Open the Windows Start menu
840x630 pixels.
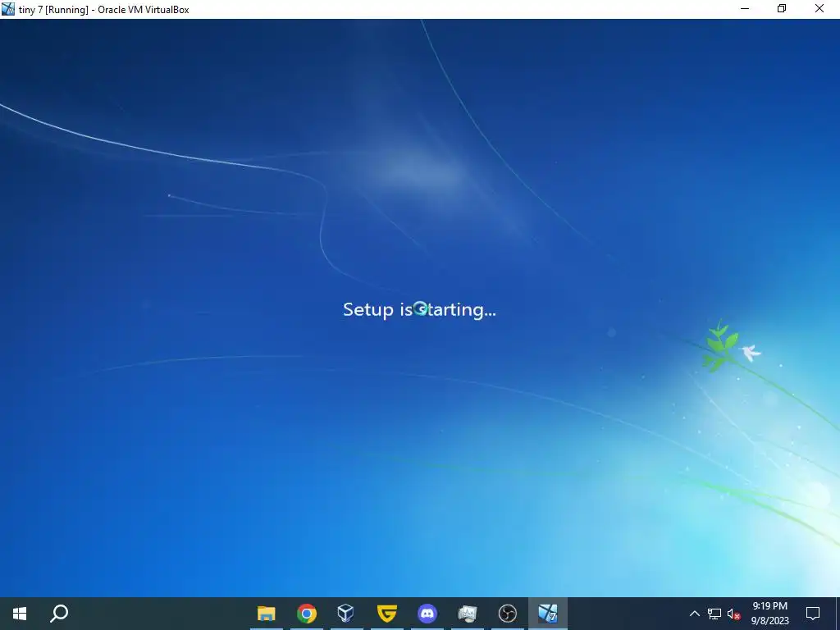coord(20,614)
